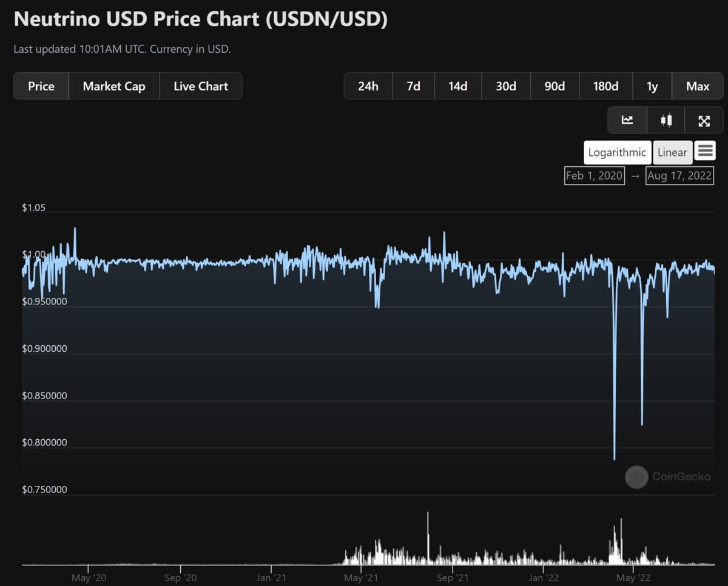Select the line chart view icon
The width and height of the screenshot is (728, 586).
[x=627, y=120]
